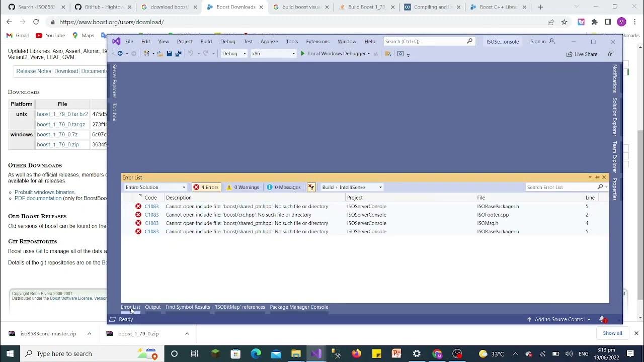
Task: Open the Local Windows Debugger dropdown arrow
Action: pyautogui.click(x=369, y=53)
